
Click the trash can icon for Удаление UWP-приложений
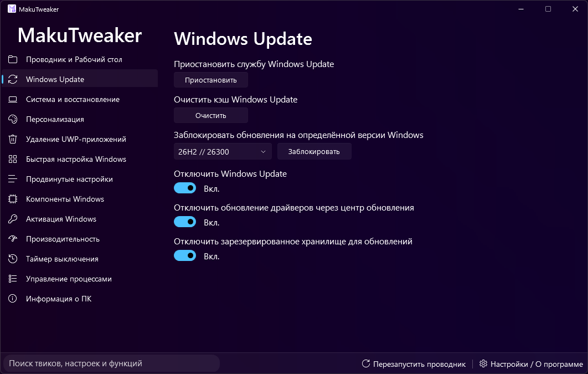(x=13, y=139)
